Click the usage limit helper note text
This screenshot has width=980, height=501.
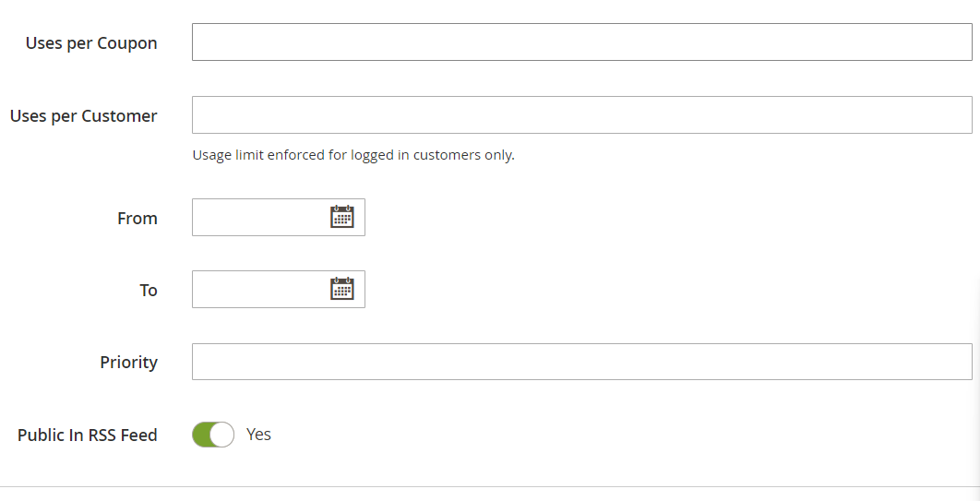tap(353, 155)
